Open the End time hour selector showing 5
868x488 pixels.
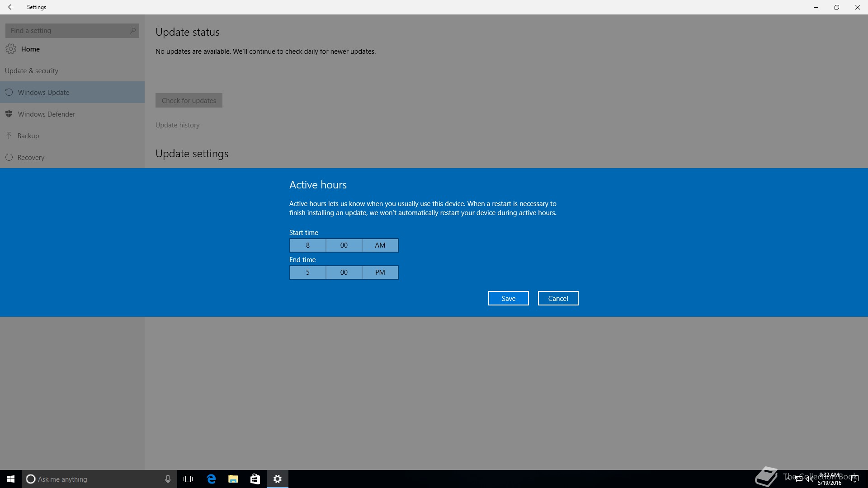coord(308,272)
